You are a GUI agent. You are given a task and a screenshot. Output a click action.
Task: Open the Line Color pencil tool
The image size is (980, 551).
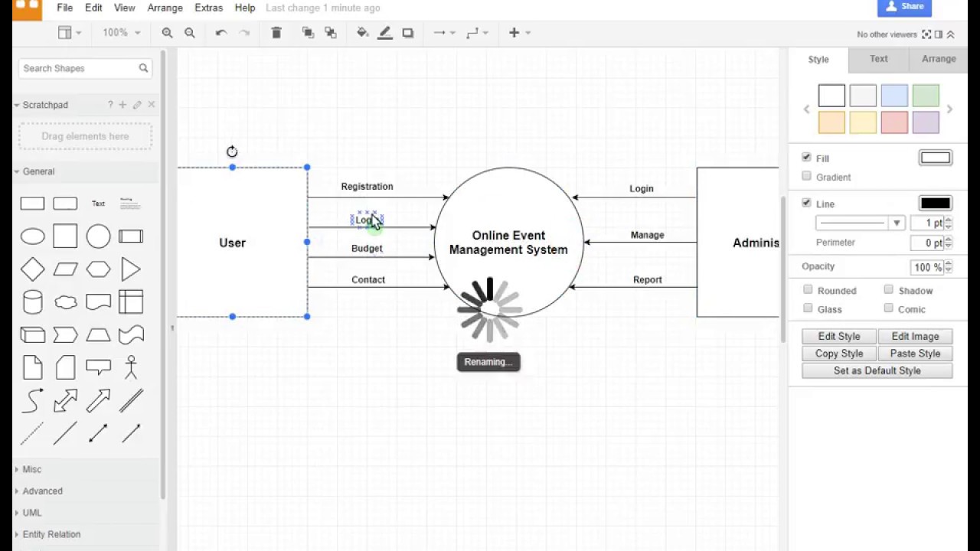click(385, 32)
